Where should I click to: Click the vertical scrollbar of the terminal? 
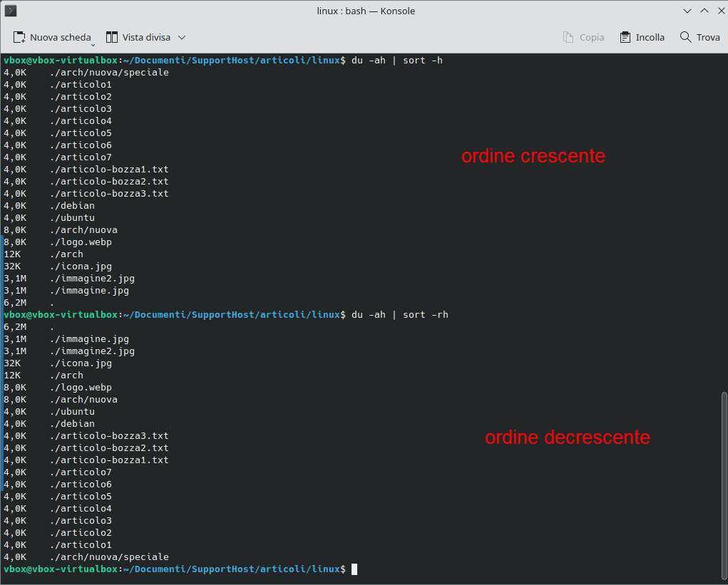(724, 485)
